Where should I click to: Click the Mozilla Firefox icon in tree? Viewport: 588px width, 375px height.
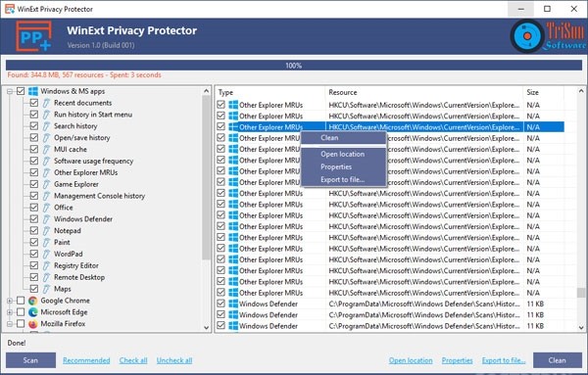(33, 324)
